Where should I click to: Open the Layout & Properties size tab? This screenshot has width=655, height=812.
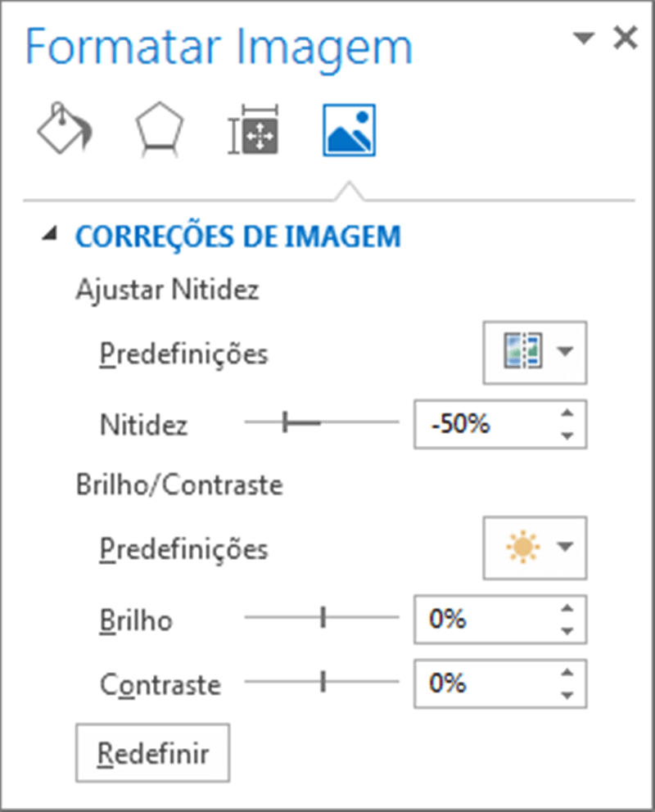(x=254, y=129)
